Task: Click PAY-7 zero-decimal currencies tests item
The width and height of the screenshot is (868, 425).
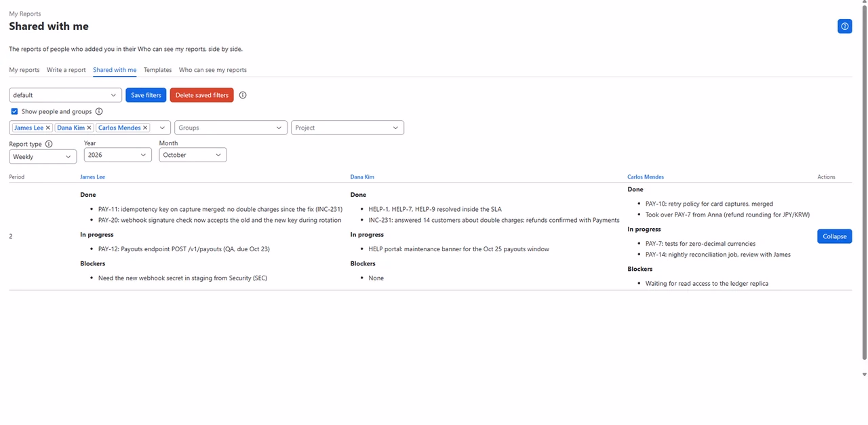Action: point(701,244)
